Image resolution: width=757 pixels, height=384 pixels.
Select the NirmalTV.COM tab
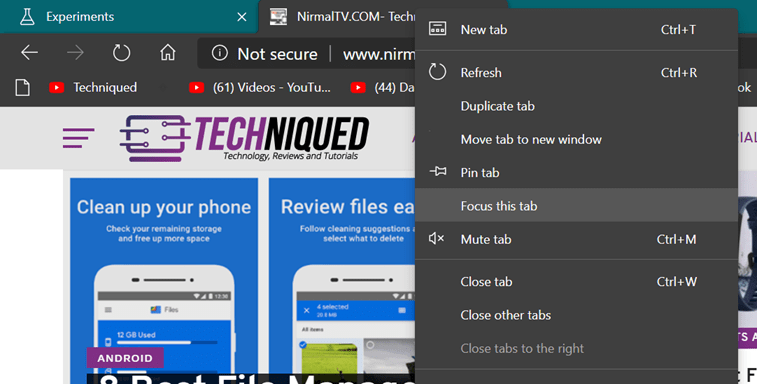338,17
